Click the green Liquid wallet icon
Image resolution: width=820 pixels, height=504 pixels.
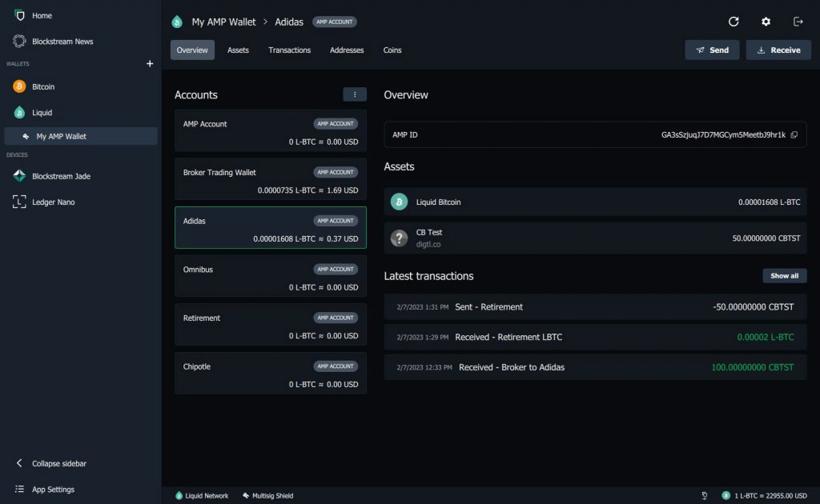(19, 112)
